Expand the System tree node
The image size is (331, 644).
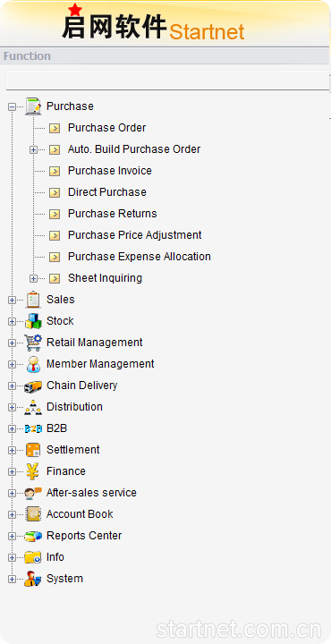(12, 579)
